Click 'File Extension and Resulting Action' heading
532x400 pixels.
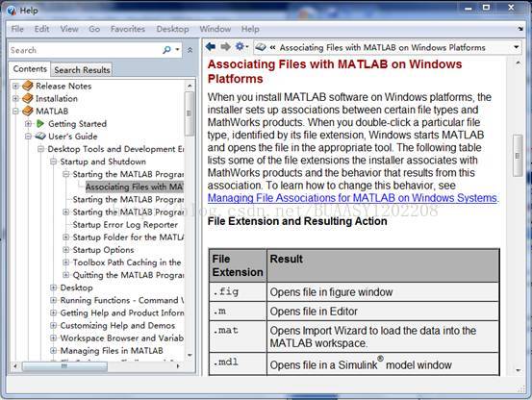297,221
